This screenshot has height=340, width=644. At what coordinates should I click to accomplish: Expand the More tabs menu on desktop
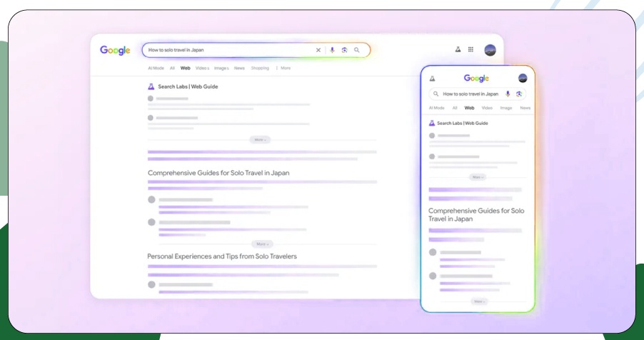coord(283,69)
